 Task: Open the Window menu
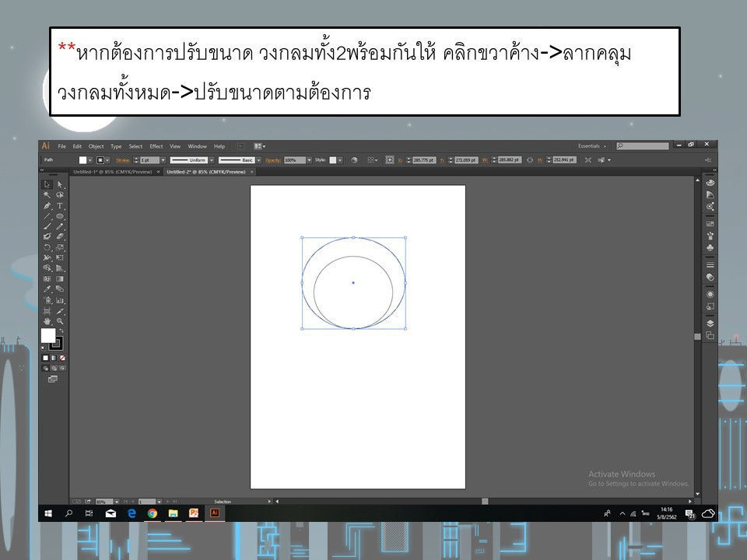(x=197, y=146)
